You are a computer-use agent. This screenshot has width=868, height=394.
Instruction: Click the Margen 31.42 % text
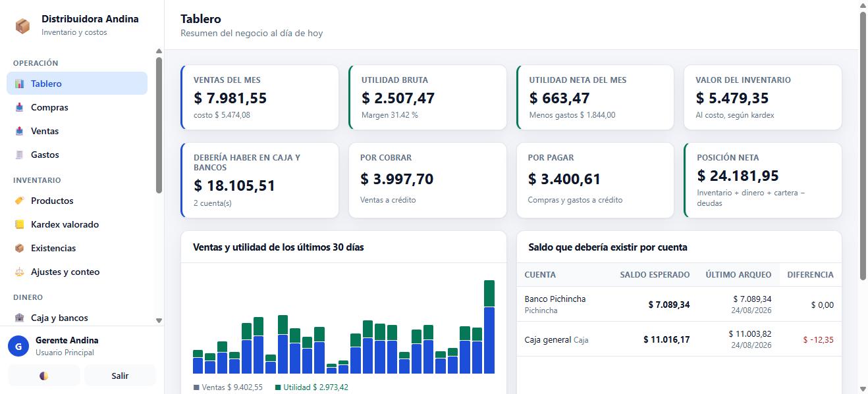coord(390,115)
